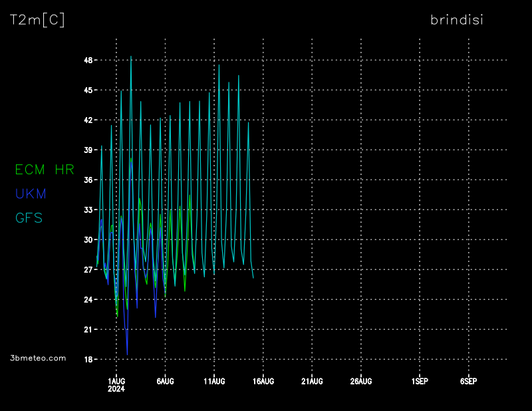532x411 pixels.
Task: Select the 27 temperature axis tick
Action: [x=88, y=270]
